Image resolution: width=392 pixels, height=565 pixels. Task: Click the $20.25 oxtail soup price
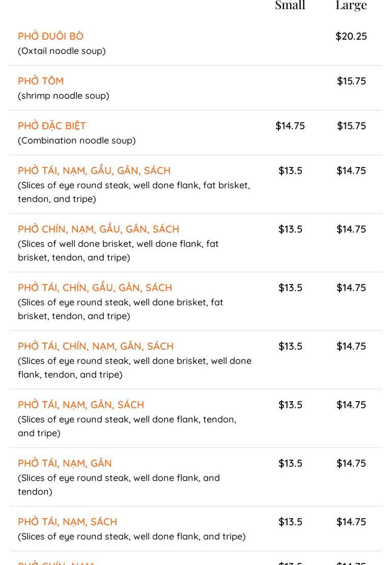pos(351,36)
